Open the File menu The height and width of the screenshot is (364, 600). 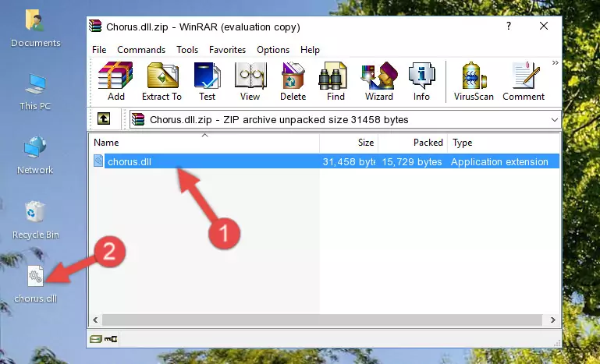99,50
